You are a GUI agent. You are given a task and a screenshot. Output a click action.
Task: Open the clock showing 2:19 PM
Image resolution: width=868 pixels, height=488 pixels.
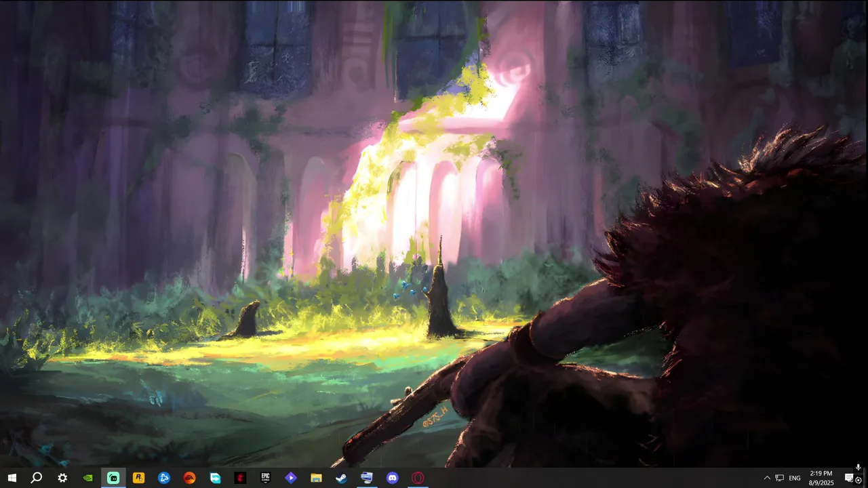point(821,478)
